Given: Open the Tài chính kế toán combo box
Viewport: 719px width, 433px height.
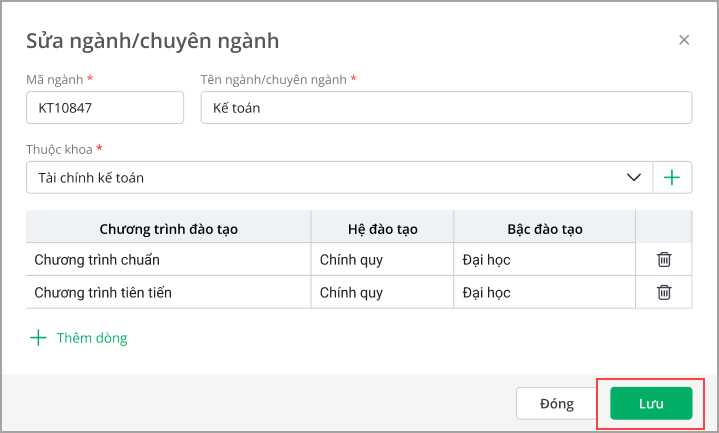Looking at the screenshot, I should click(320, 178).
